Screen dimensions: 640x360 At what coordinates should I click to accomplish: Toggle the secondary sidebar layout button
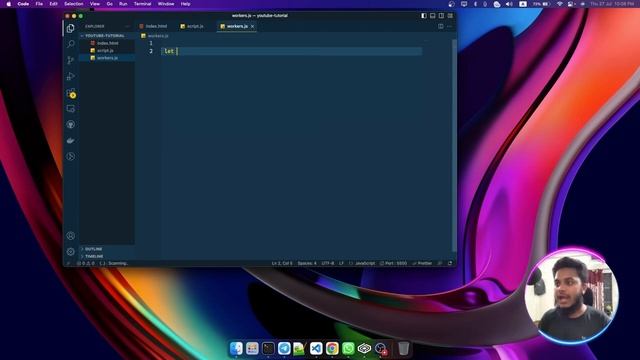click(x=441, y=16)
